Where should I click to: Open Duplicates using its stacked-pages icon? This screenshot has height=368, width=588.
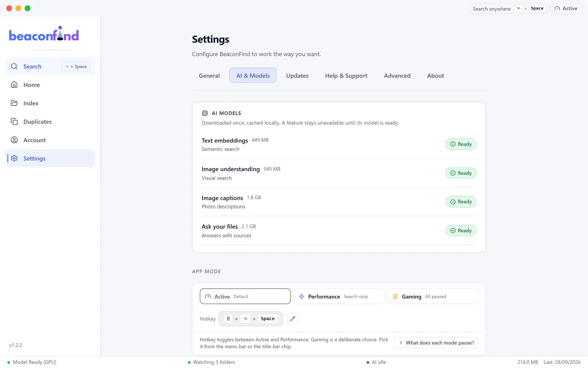point(14,121)
